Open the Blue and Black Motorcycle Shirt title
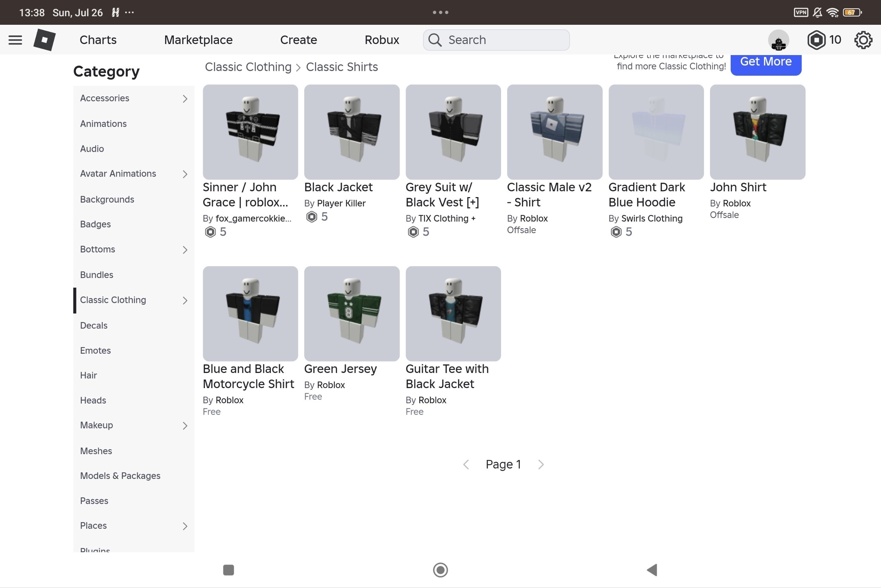 pos(248,376)
